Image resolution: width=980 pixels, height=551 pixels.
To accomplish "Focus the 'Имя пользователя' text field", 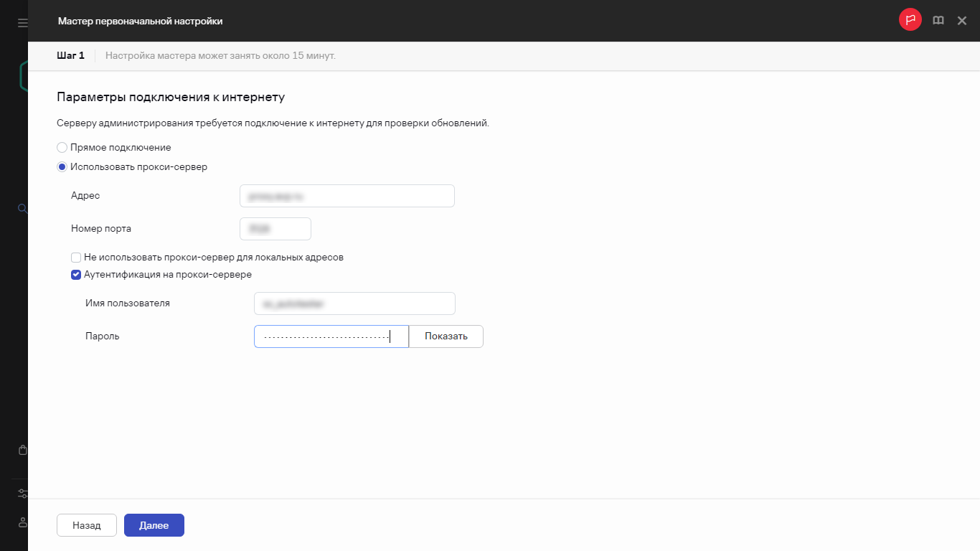I will coord(354,303).
